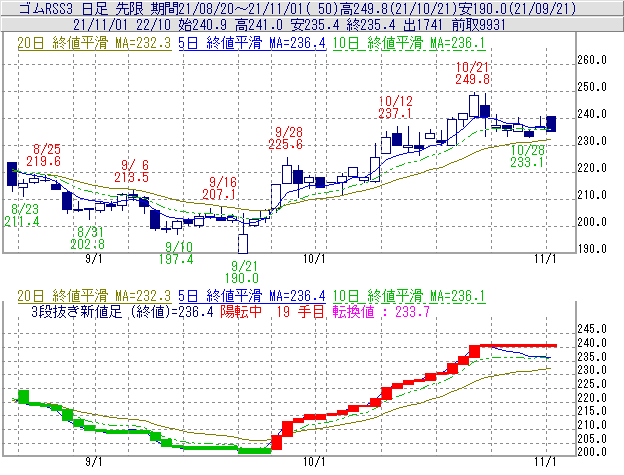Image resolution: width=624 pixels, height=475 pixels.
Task: Click the 19 手目 count text
Action: pyautogui.click(x=301, y=311)
